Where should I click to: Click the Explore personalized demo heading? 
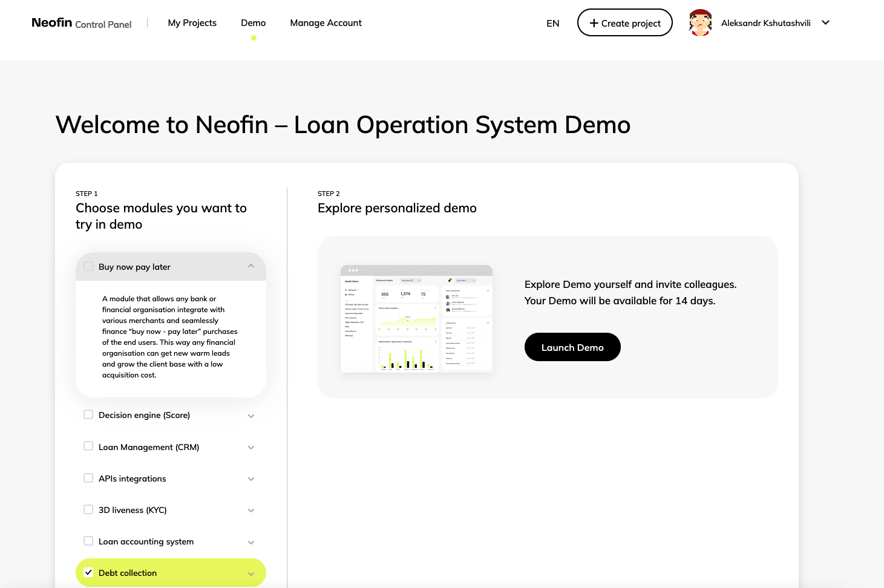[x=397, y=208]
